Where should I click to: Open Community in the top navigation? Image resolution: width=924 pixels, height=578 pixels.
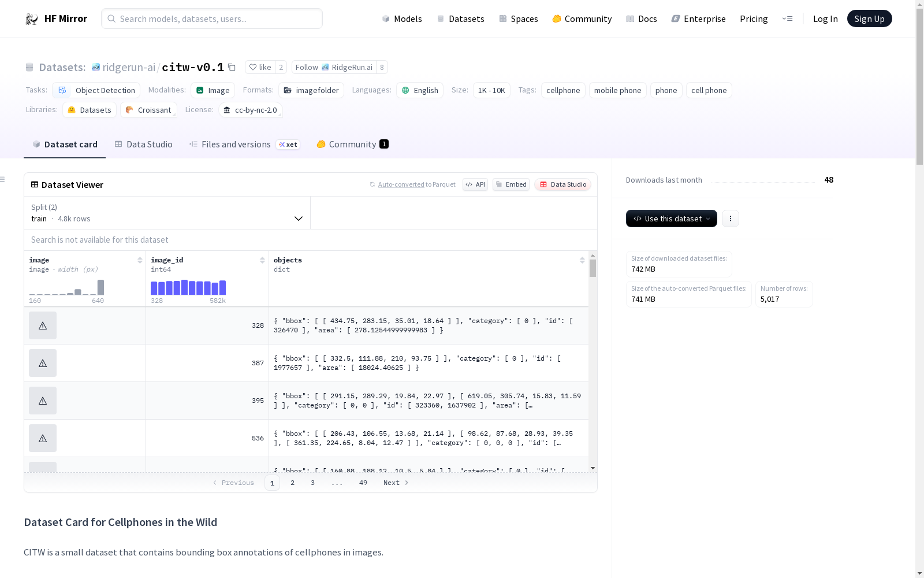tap(582, 18)
